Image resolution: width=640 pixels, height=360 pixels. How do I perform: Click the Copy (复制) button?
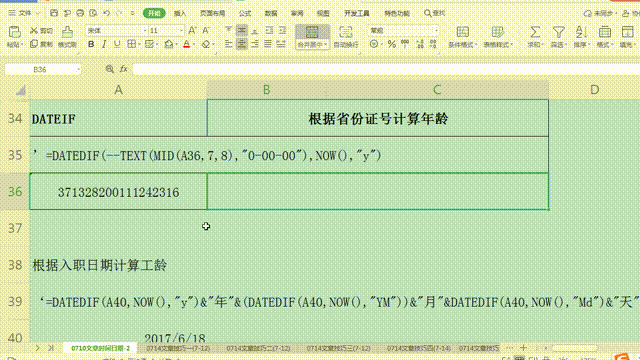coord(41,44)
